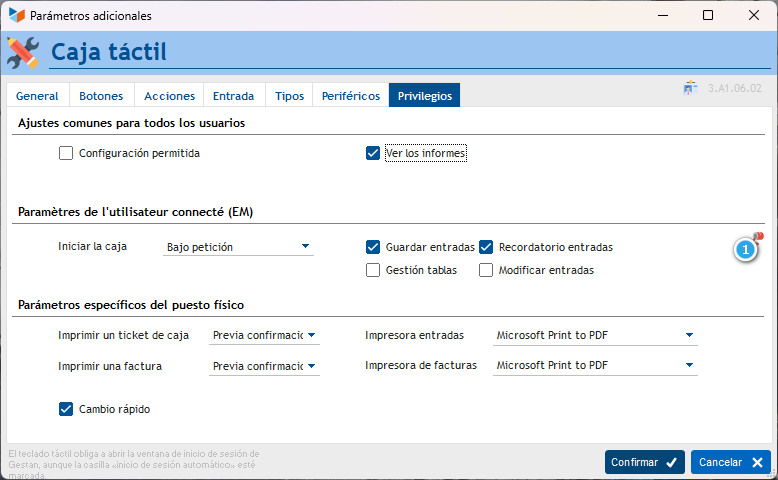Enable the Gestión tablas checkbox
The image size is (778, 480).
coord(373,270)
